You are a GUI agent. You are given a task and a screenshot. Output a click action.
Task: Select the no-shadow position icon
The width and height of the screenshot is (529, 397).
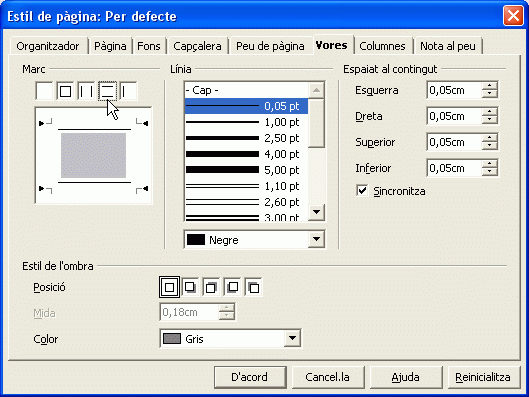[x=169, y=287]
